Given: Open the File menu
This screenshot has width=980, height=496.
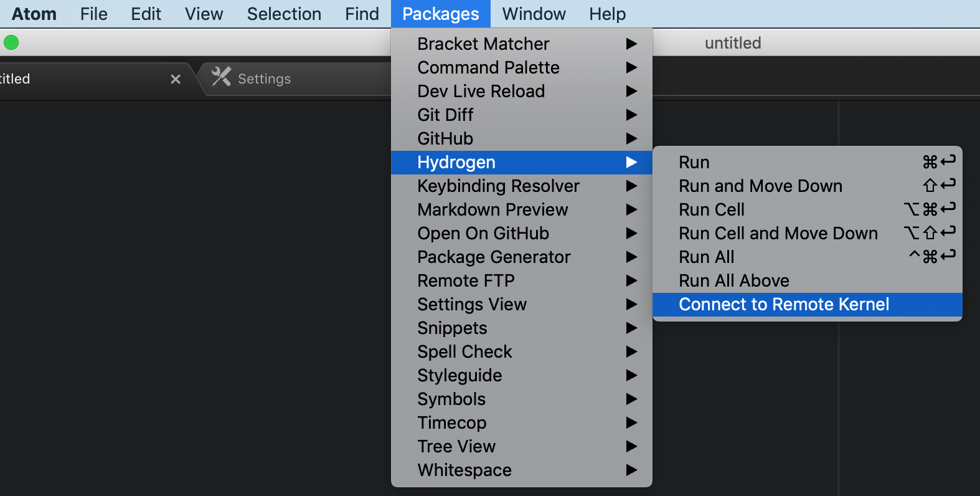Looking at the screenshot, I should (93, 14).
